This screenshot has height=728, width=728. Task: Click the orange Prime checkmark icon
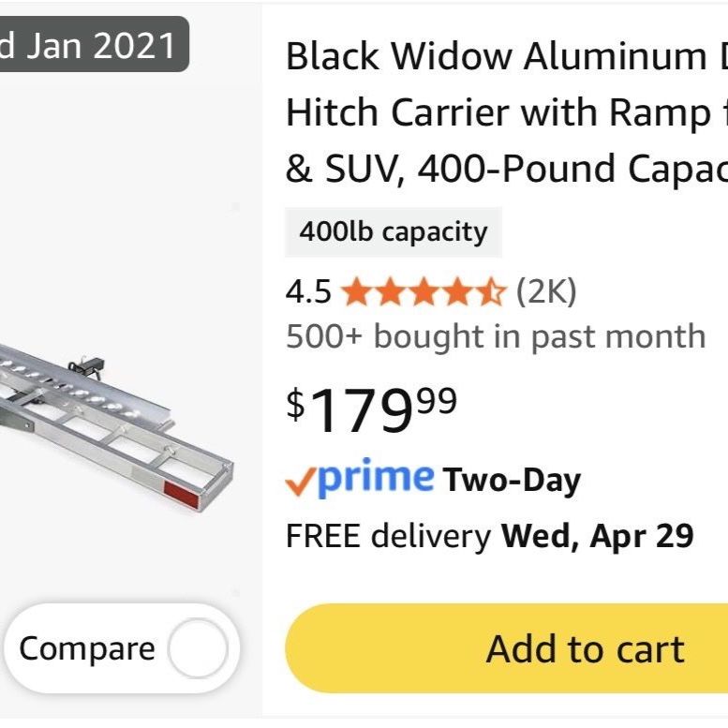click(x=299, y=482)
